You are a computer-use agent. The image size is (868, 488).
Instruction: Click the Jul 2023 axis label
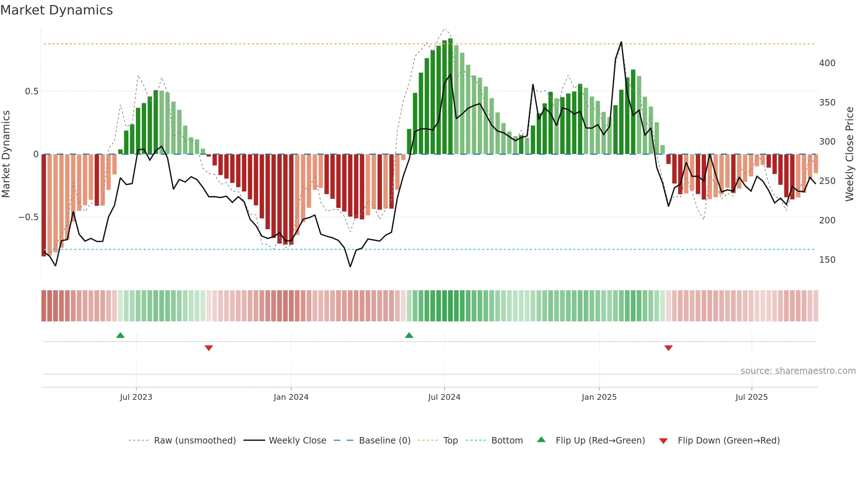[136, 397]
